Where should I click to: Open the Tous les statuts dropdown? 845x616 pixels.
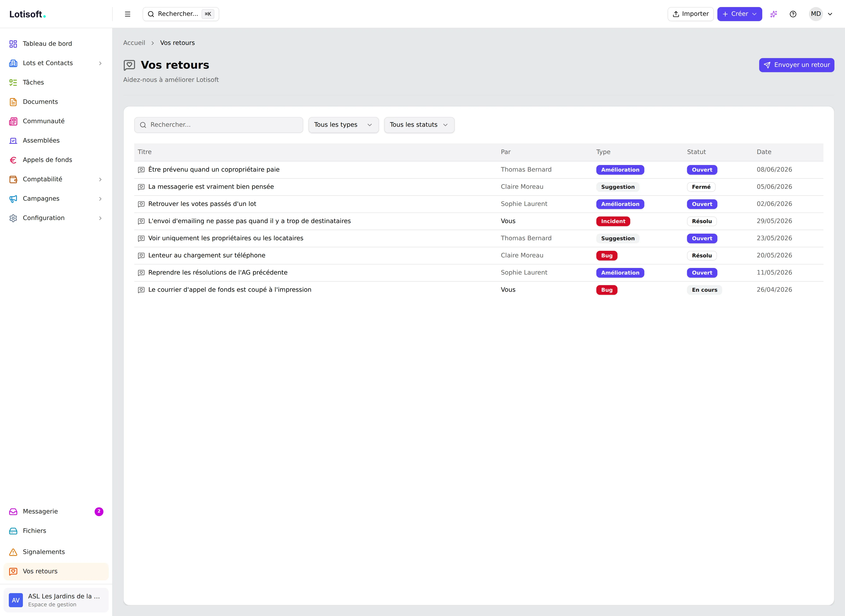[419, 125]
